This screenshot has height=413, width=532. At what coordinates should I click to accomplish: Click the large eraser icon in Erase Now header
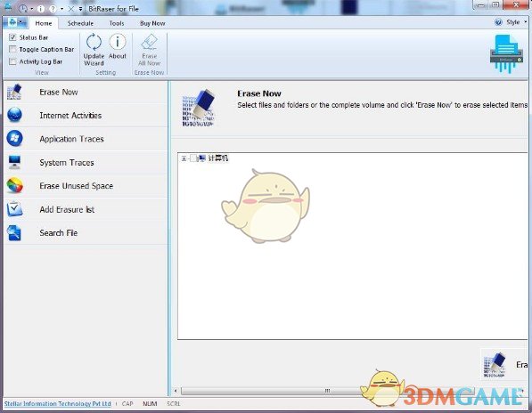coord(199,108)
